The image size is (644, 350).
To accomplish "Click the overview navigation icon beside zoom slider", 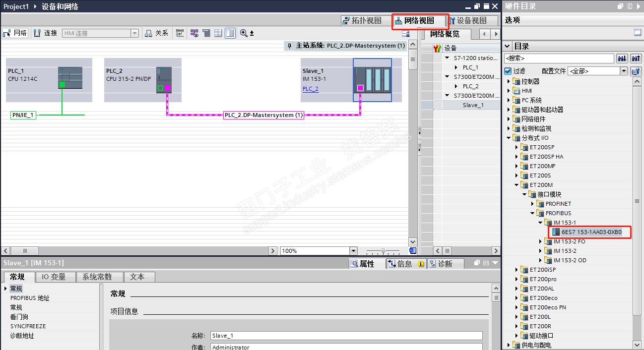I will (x=413, y=251).
